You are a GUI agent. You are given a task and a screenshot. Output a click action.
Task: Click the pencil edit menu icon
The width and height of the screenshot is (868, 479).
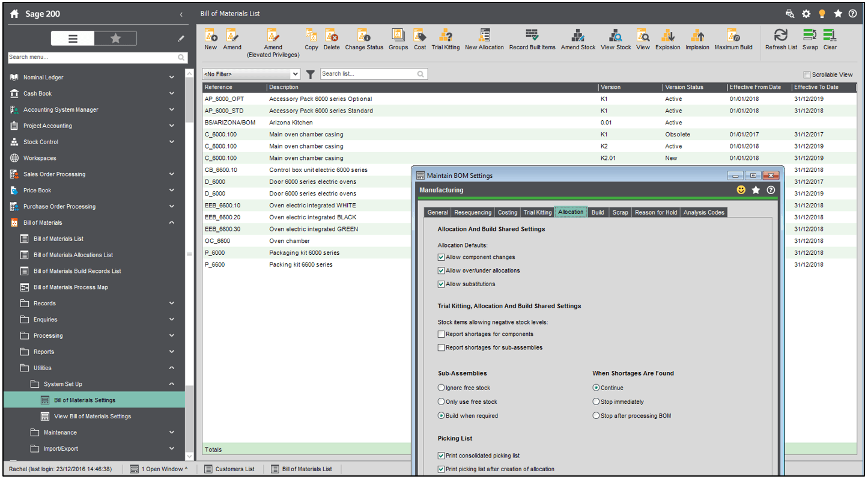point(181,38)
